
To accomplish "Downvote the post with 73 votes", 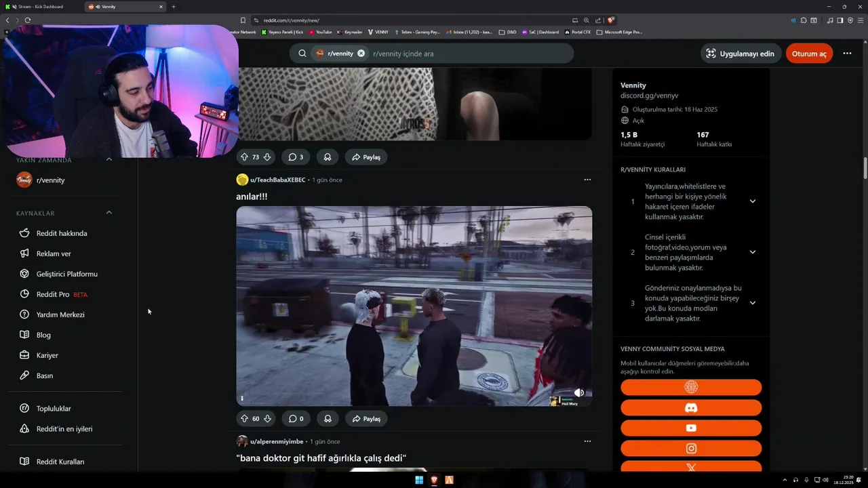I will (x=267, y=157).
